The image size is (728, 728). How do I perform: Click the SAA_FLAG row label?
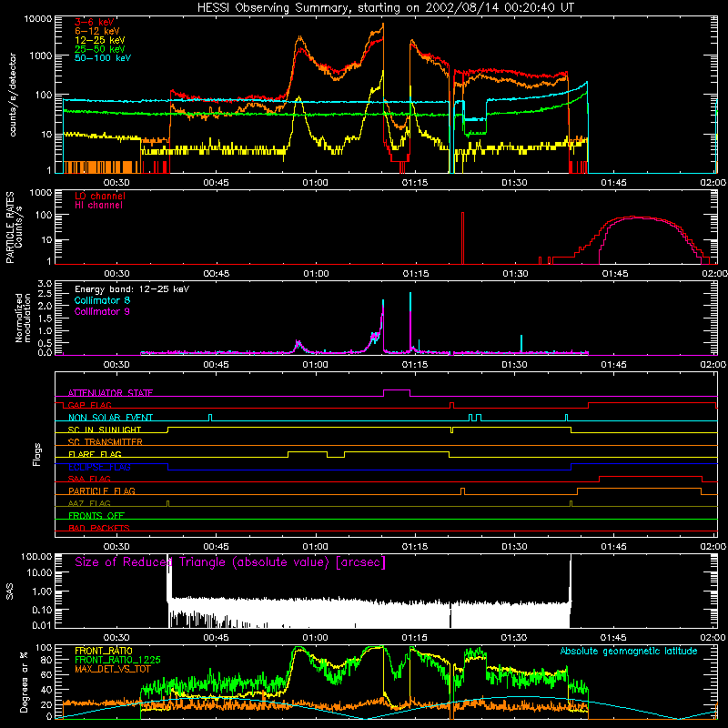[x=89, y=479]
